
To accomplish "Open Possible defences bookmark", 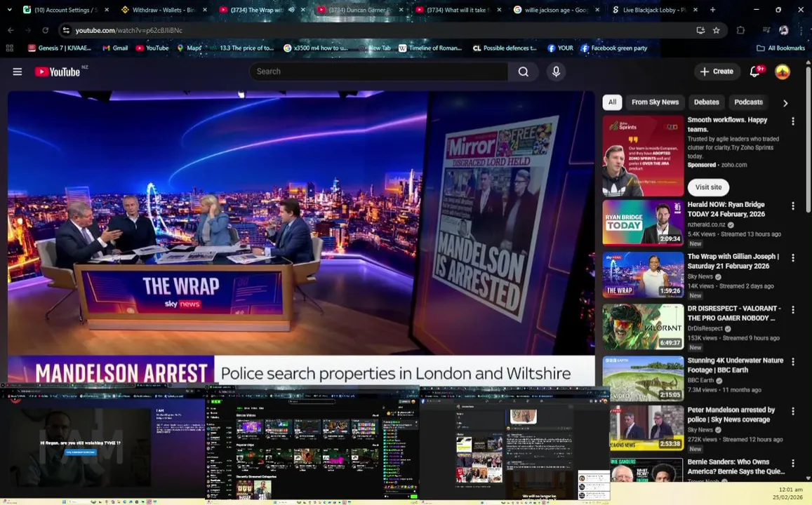I will pos(505,48).
